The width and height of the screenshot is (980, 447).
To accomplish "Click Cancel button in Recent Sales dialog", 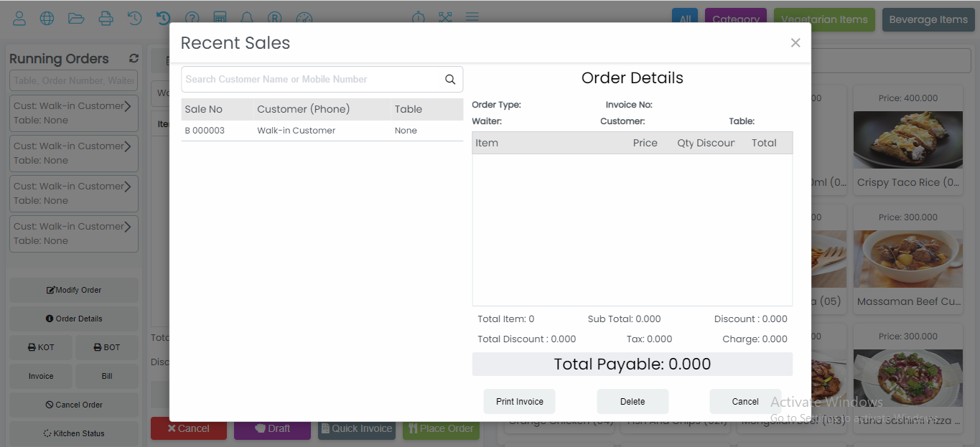I will click(745, 402).
